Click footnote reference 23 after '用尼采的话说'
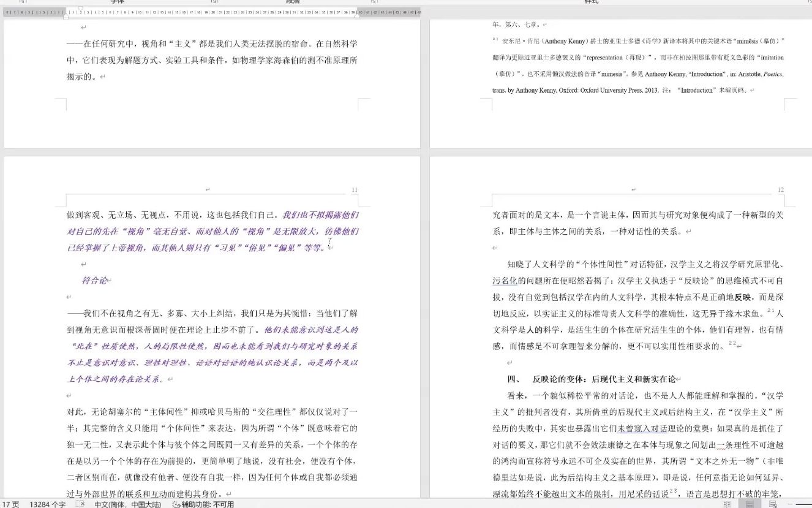Viewport: 812px width, 508px height. (x=672, y=491)
